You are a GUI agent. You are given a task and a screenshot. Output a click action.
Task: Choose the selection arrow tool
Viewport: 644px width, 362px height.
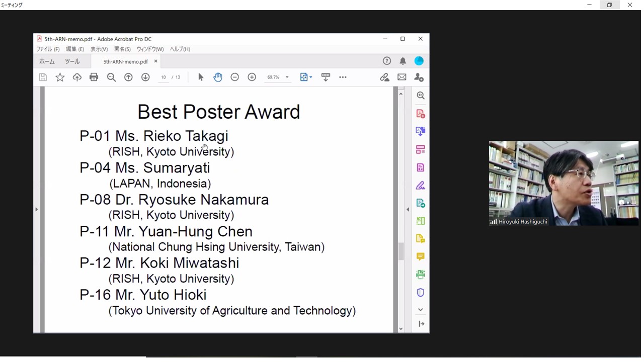(201, 77)
